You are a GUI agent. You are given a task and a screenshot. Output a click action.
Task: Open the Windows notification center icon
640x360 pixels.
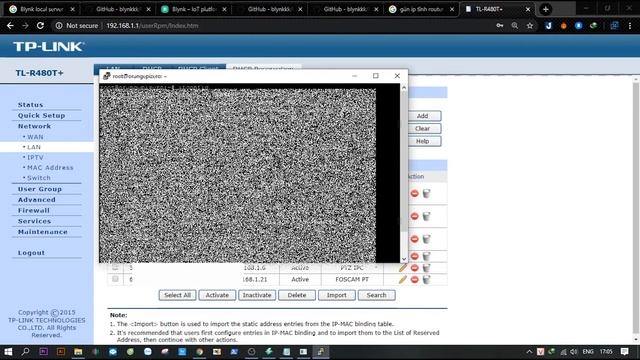coord(624,351)
